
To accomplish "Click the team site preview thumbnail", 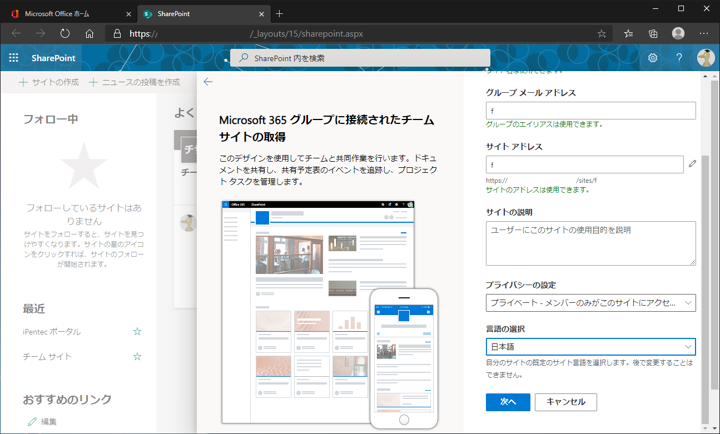I will pyautogui.click(x=329, y=313).
